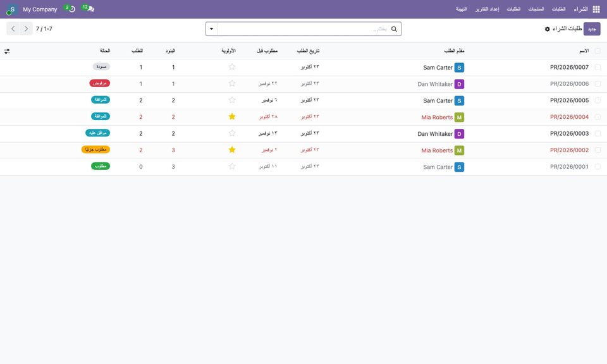Click the grey مسودة status badge
The image size is (607, 364).
101,67
